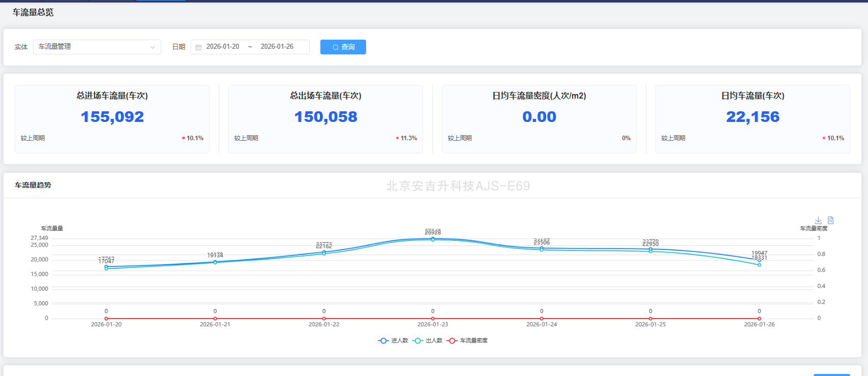The image size is (868, 376).
Task: Click the 车流量趋势 section title
Action: point(33,185)
